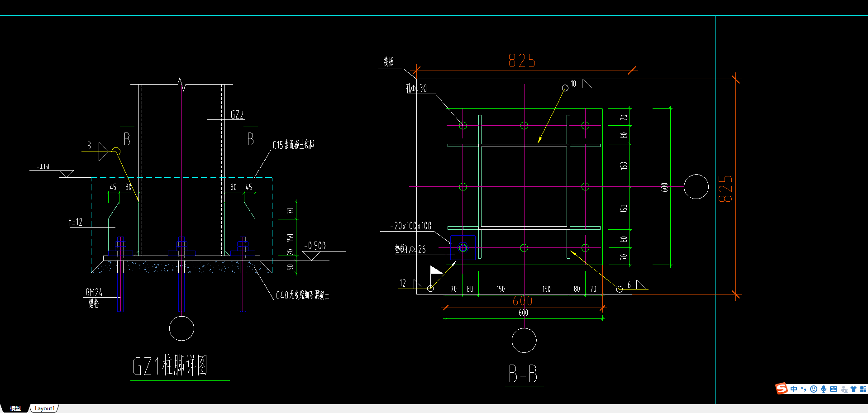Start voice input with the microphone icon

[x=824, y=389]
